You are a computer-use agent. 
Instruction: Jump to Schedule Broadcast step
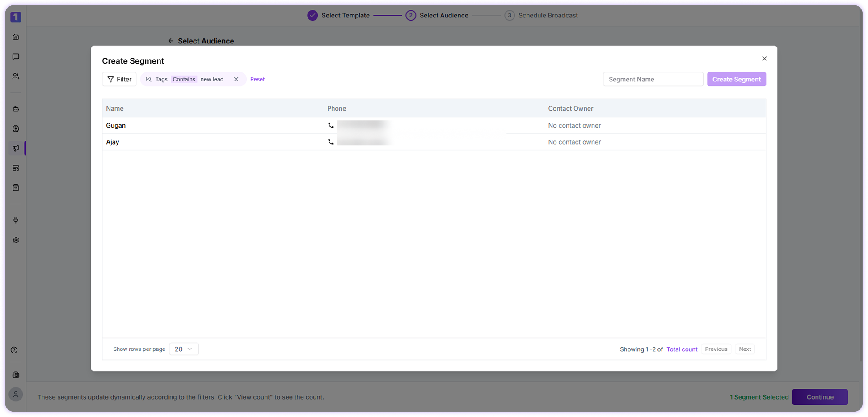[x=548, y=15]
